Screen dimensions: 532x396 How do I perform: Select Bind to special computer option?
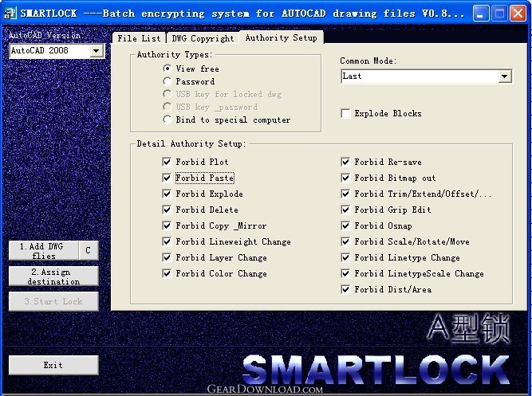click(x=167, y=120)
